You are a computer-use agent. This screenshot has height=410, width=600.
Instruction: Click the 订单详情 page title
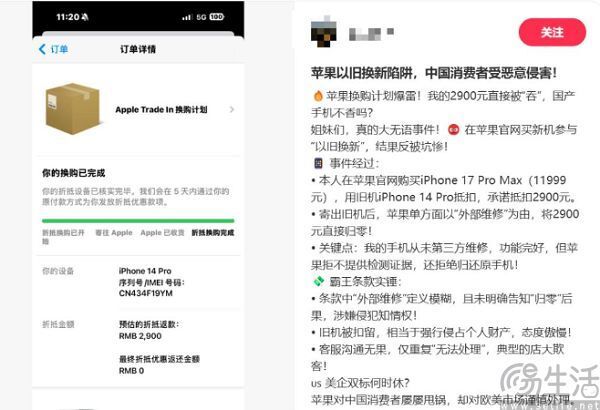(138, 49)
